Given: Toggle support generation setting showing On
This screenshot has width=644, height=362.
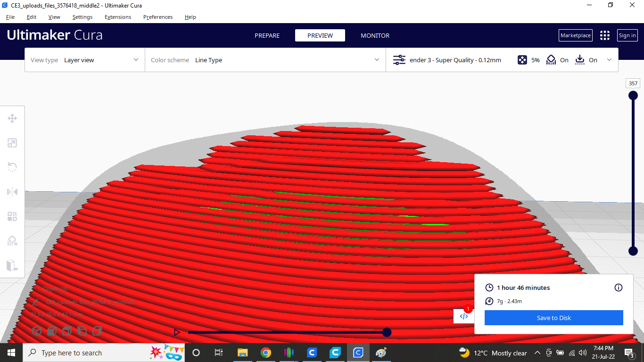Looking at the screenshot, I should pyautogui.click(x=557, y=60).
